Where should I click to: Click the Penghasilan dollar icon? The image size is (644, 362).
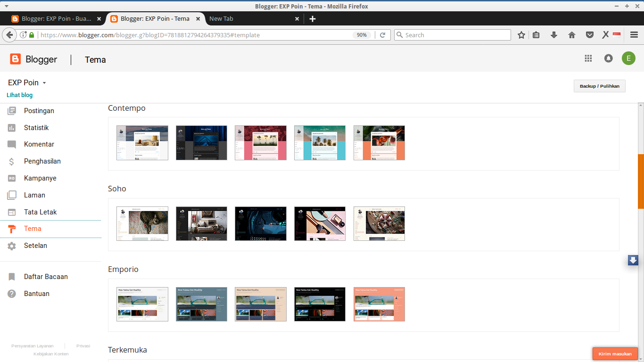pos(12,162)
